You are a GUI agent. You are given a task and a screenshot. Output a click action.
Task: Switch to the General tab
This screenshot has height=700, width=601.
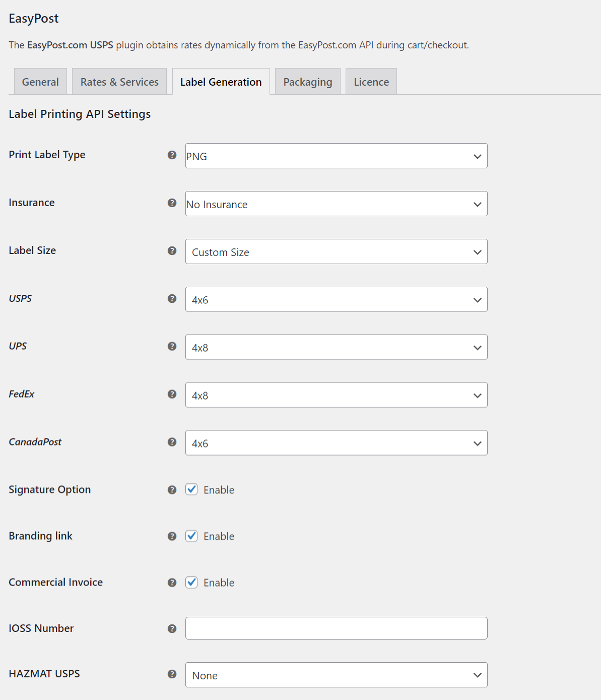40,82
